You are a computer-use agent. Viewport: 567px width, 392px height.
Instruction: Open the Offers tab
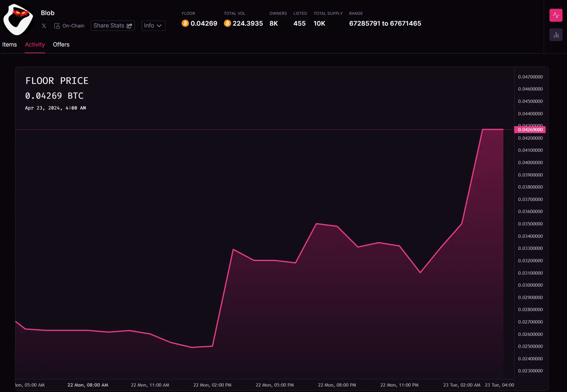coord(61,44)
